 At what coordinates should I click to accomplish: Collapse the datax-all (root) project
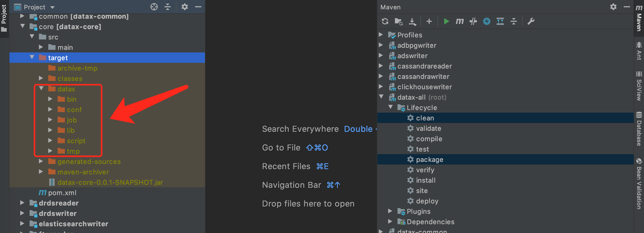pos(381,97)
